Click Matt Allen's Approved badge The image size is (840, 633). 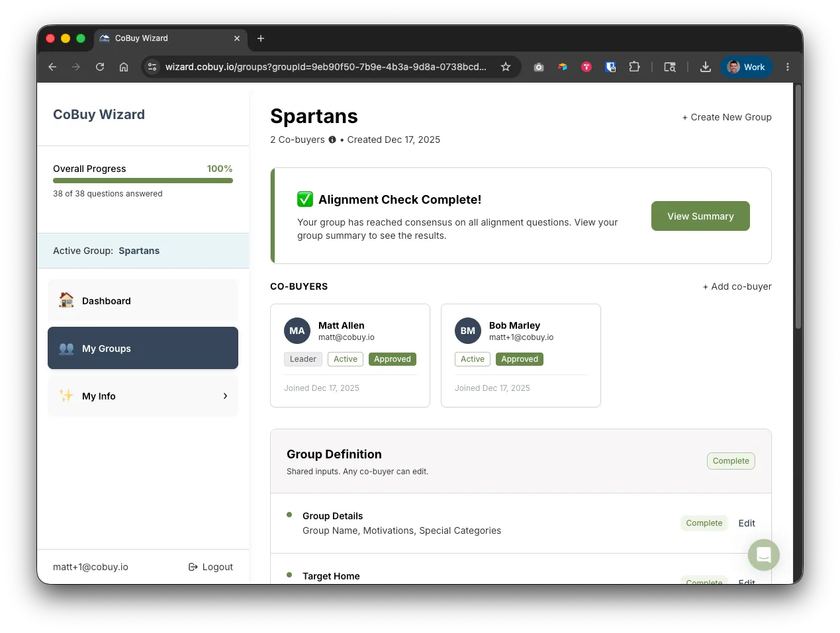393,359
